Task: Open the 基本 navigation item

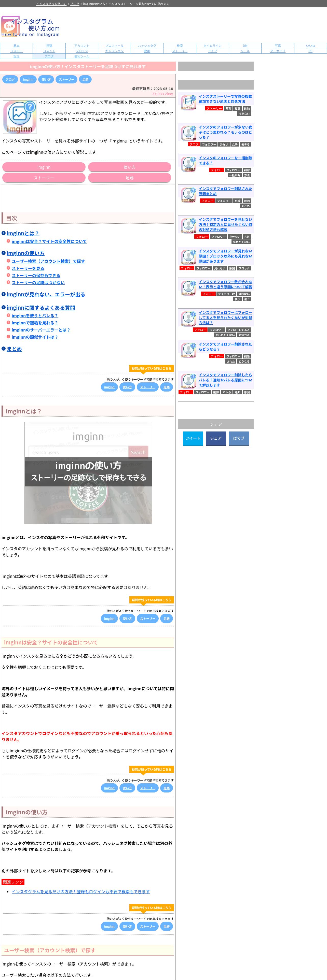Action: click(16, 46)
